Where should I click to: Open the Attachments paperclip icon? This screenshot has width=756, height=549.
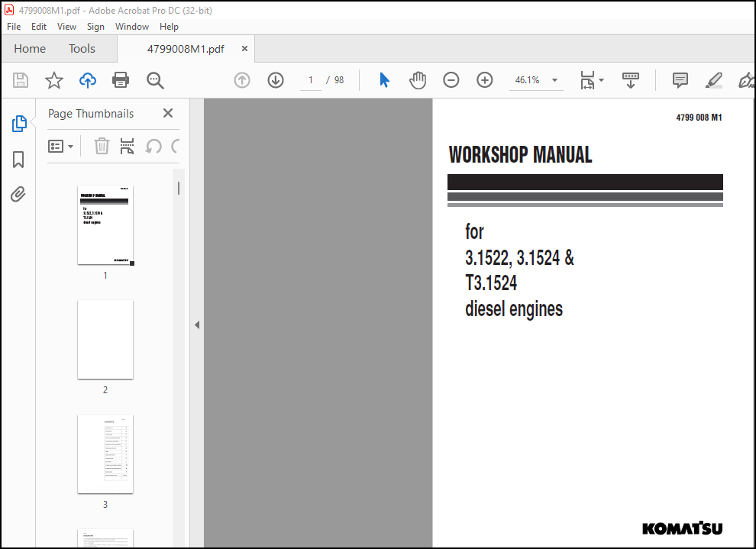[18, 194]
